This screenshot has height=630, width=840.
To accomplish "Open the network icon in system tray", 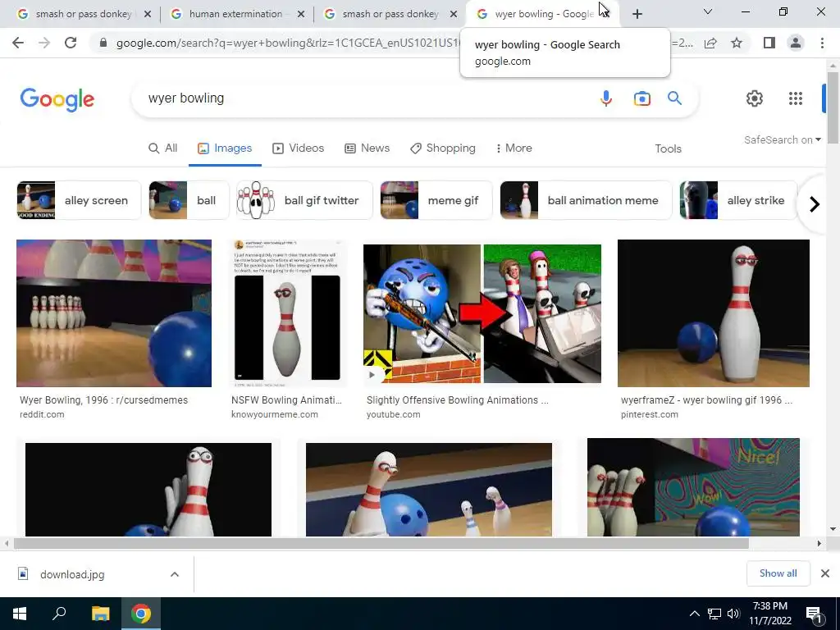I will (x=714, y=614).
